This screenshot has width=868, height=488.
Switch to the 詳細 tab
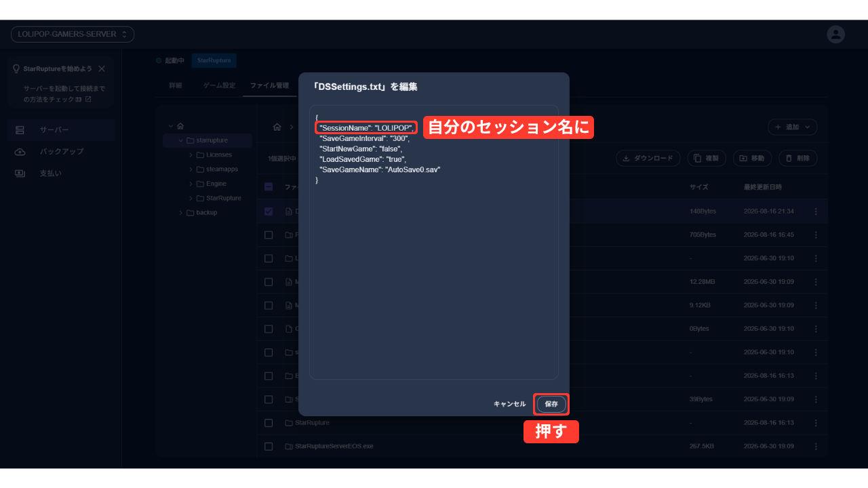[176, 85]
